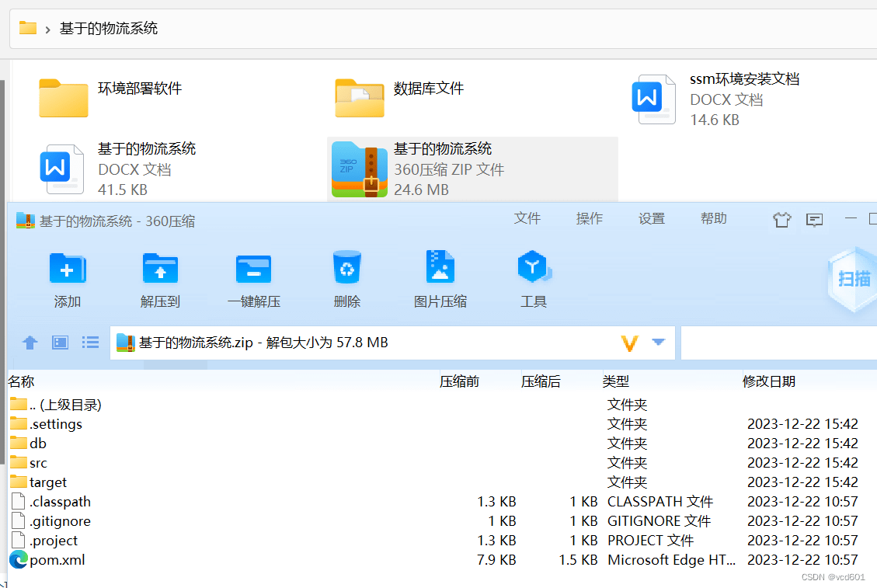Sort by the 修改日期 column header
Screen dimensions: 877x588
[768, 381]
